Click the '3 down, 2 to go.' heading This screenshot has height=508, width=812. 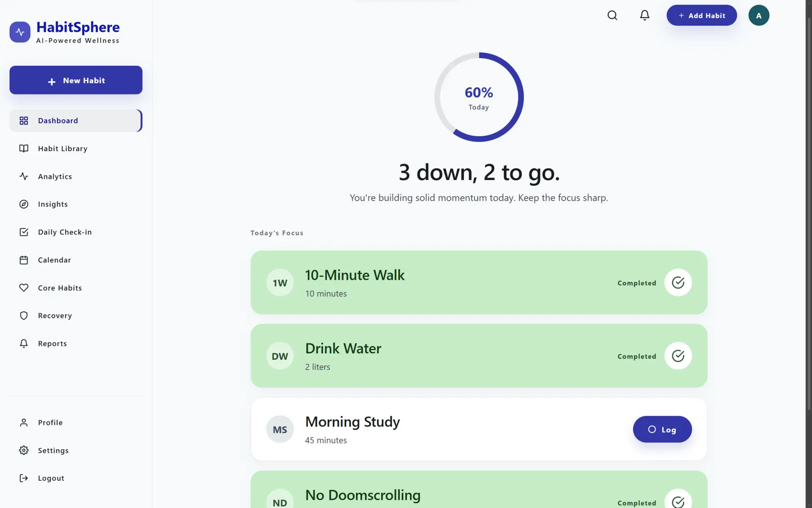point(479,172)
